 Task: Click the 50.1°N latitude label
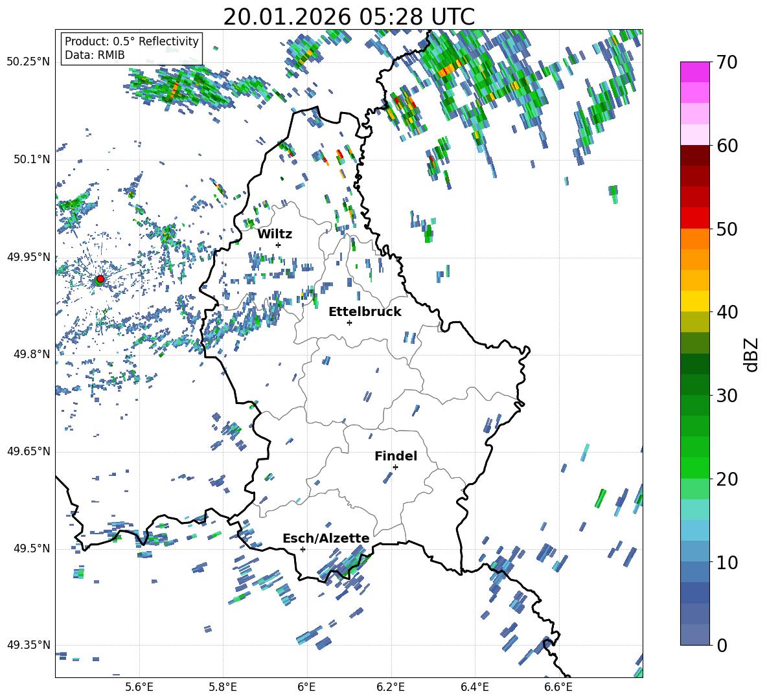32,159
